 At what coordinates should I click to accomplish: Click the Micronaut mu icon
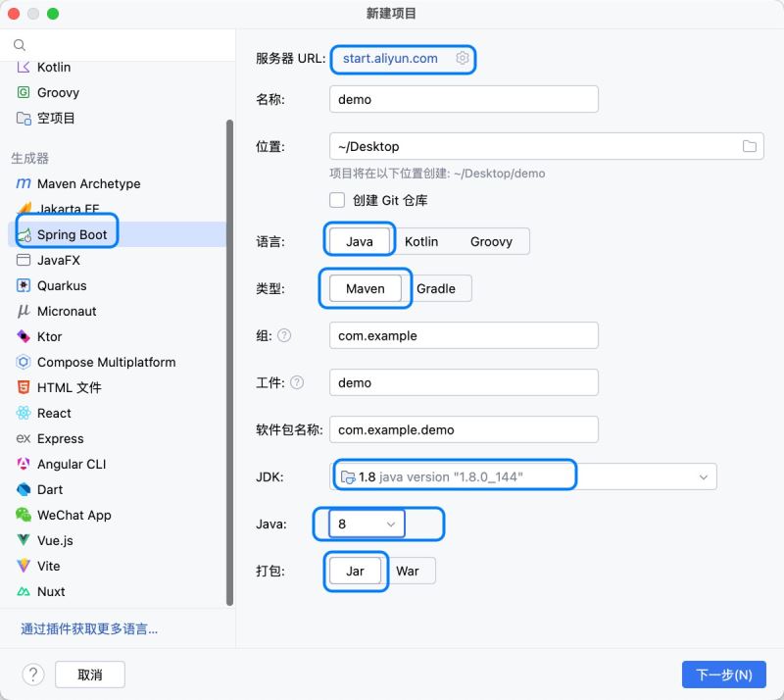[24, 311]
